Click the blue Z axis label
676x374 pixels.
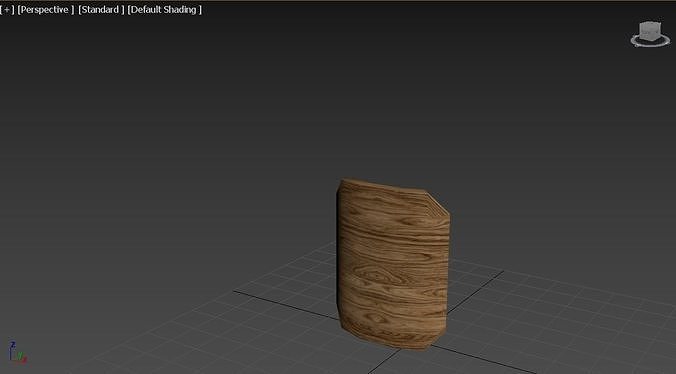coord(13,344)
